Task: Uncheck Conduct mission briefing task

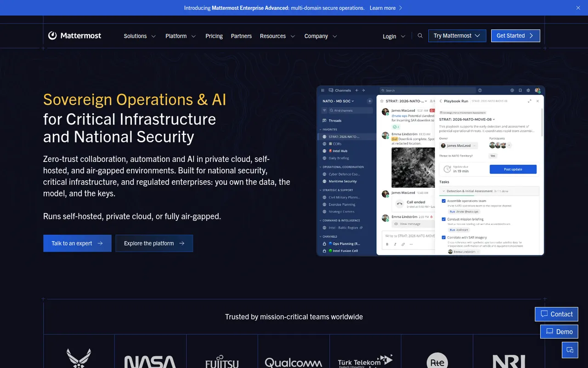Action: [444, 219]
